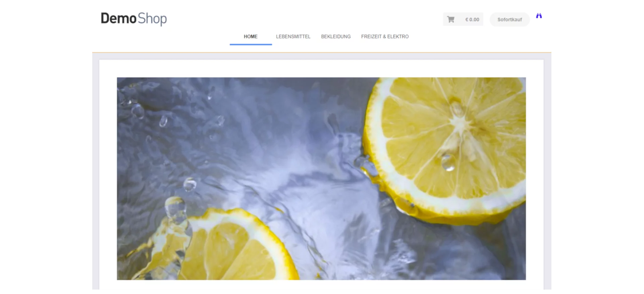This screenshot has width=644, height=294.
Task: Open the binoculars search icon
Action: [x=539, y=16]
